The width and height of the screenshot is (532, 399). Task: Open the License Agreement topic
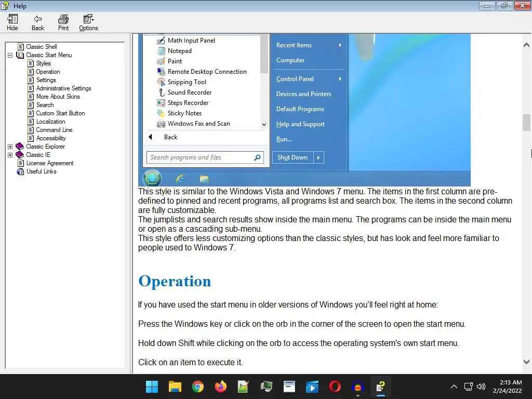coord(50,163)
